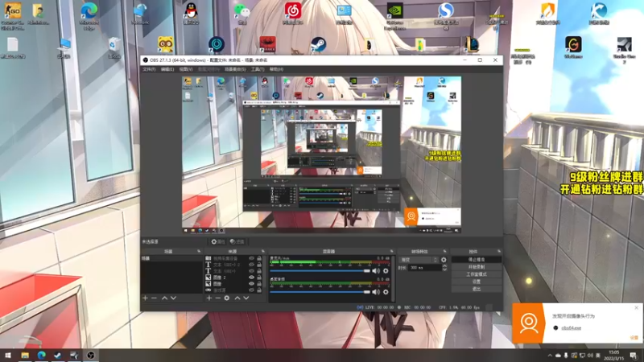Open the 编辑(E) menu in OBS
The image size is (644, 362).
coord(167,69)
